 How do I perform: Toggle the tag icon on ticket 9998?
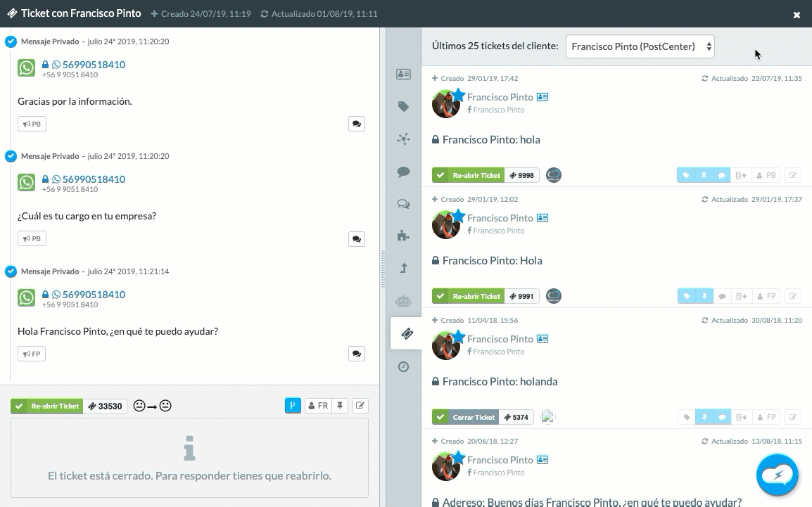click(685, 175)
